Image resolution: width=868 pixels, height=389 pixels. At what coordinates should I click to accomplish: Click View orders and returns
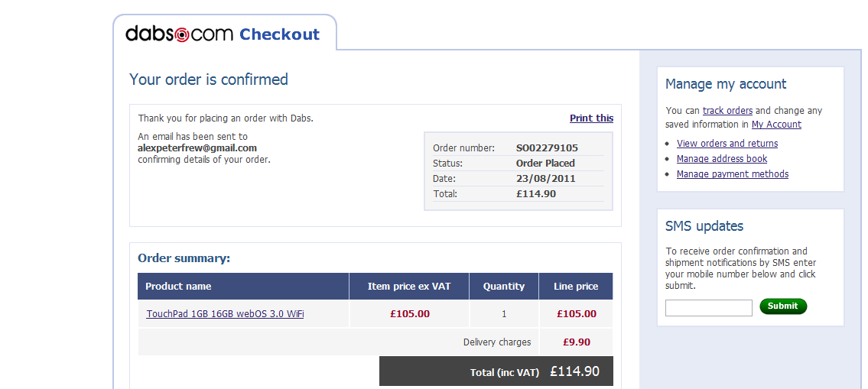click(x=727, y=144)
